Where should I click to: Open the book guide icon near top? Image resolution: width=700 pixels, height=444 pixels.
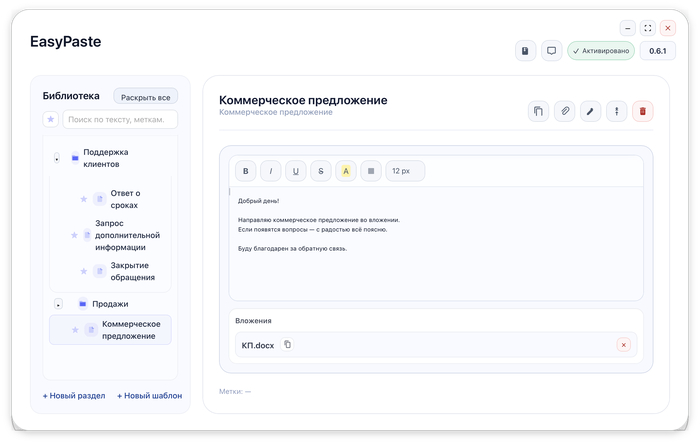tap(524, 51)
